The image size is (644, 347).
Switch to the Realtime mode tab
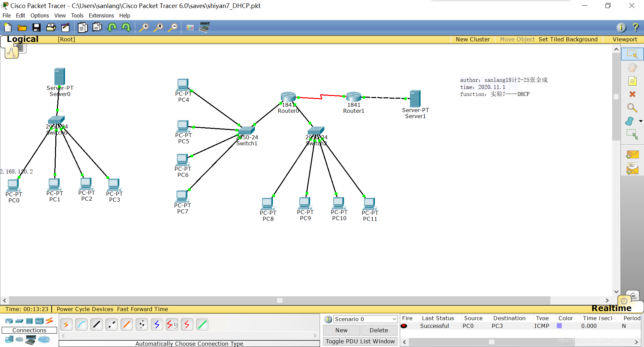point(611,308)
